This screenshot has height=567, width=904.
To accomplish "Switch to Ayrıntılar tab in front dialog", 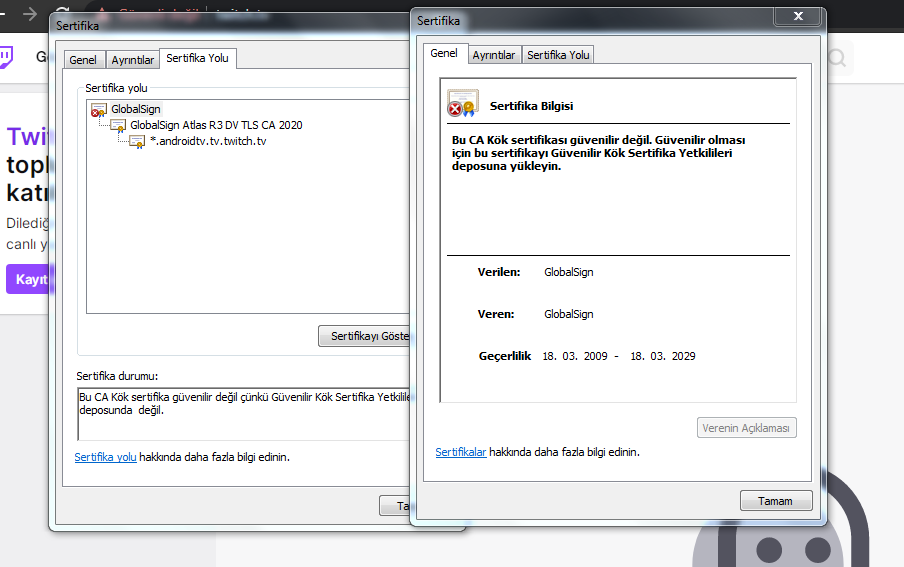I will coord(494,55).
